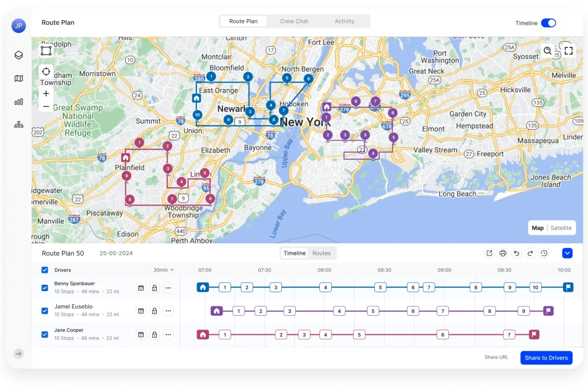This screenshot has width=588, height=391.
Task: Uncheck Benny Spanbauer's checkbox
Action: [45, 288]
